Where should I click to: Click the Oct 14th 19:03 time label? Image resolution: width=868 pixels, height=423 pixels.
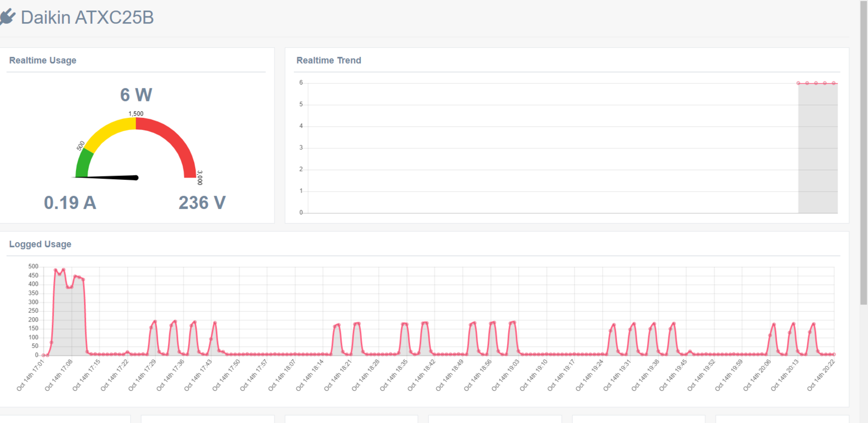[x=506, y=375]
